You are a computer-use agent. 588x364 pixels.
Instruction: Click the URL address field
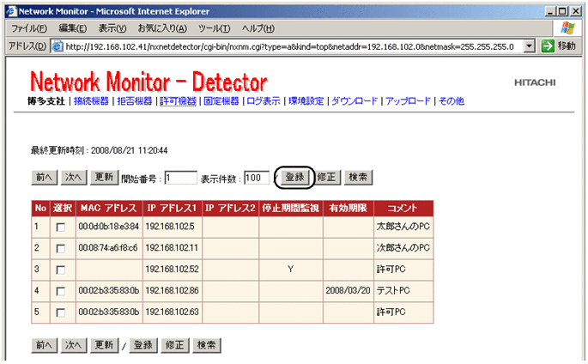coord(289,46)
